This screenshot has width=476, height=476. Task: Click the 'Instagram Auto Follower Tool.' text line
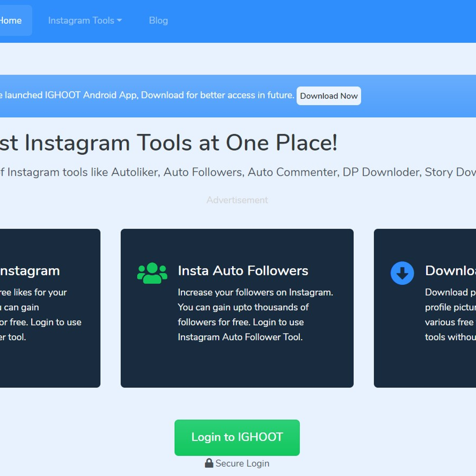tap(240, 337)
